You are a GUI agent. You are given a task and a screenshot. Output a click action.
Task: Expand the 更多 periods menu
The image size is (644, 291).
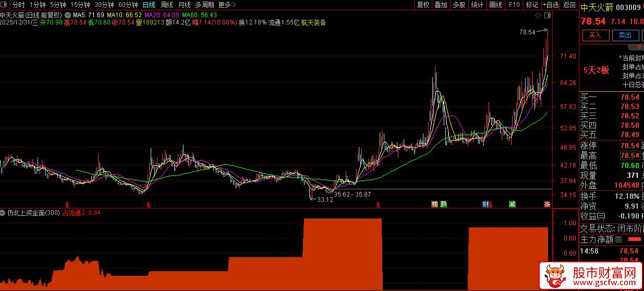(x=226, y=5)
